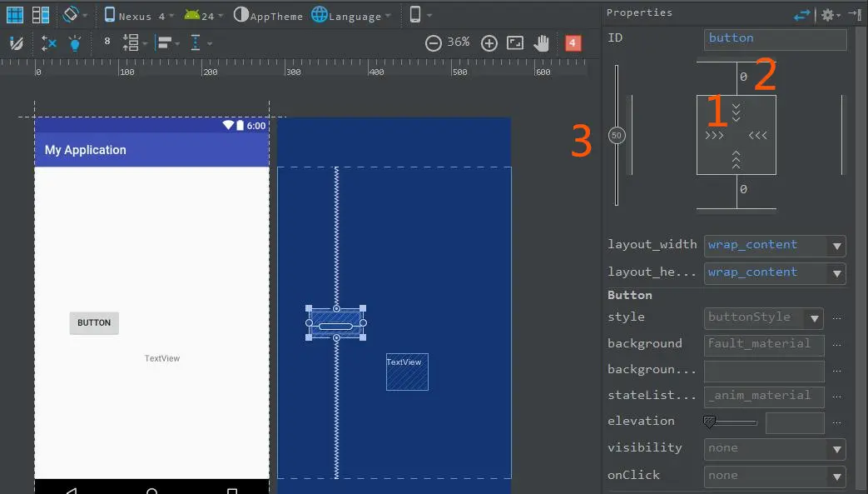
Task: Select the TextView widget in the blueprint
Action: (x=407, y=372)
